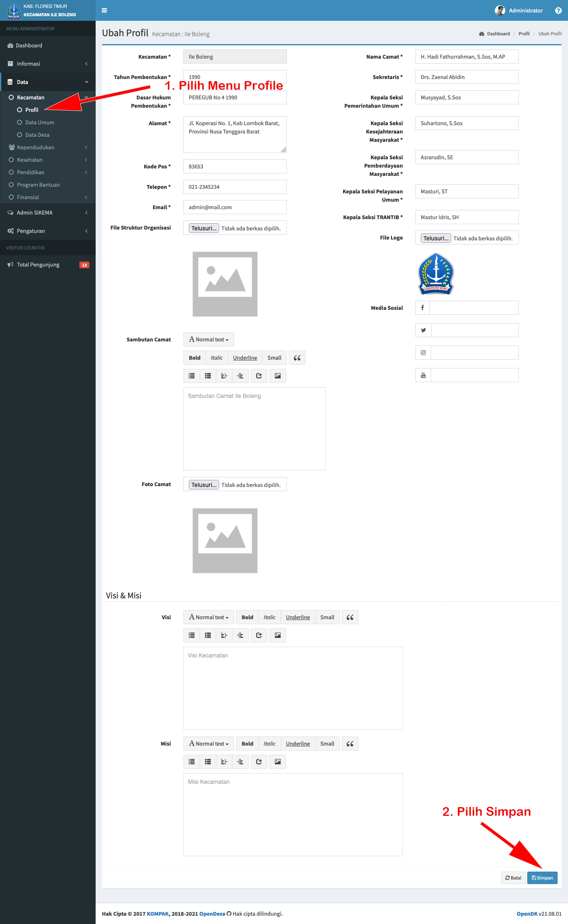Click the Email input field
Viewport: 568px width, 924px height.
tap(235, 207)
